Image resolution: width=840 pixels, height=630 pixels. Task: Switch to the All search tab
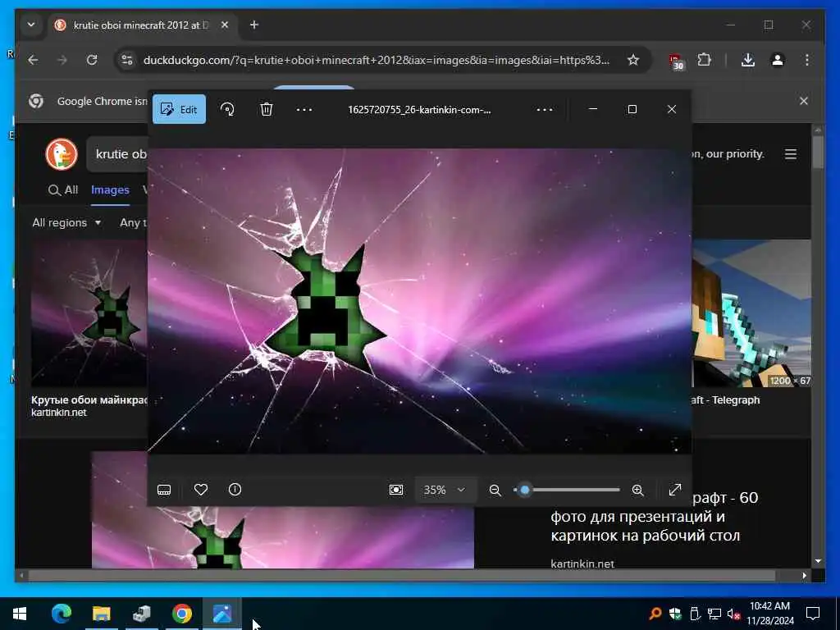(x=63, y=189)
